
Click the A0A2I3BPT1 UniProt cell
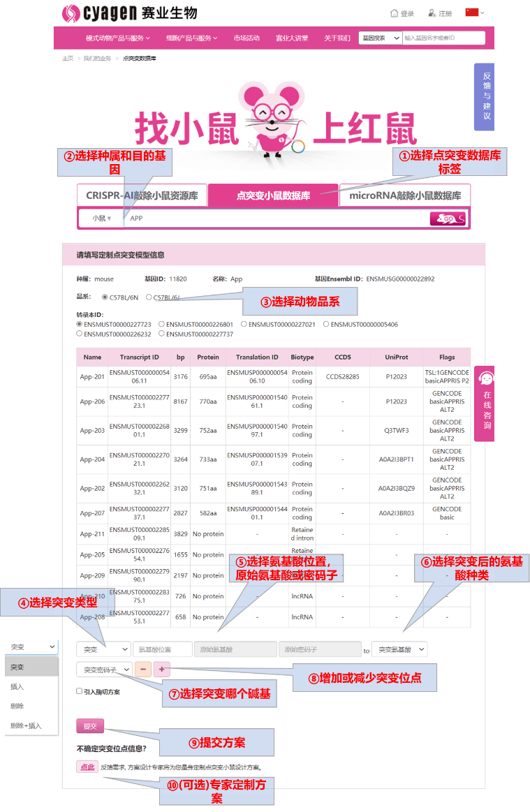[x=397, y=459]
